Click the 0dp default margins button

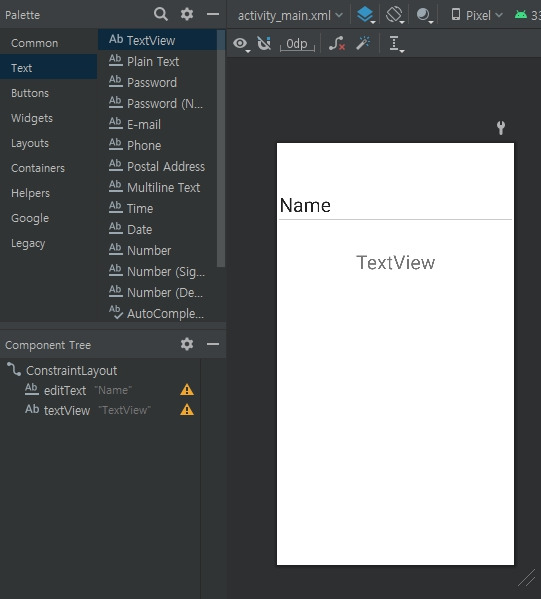(297, 44)
